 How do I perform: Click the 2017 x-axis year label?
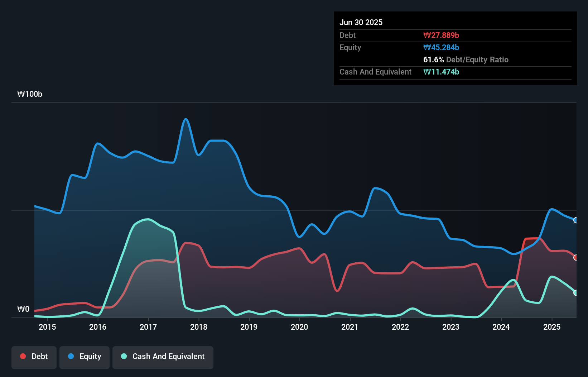[x=148, y=327]
